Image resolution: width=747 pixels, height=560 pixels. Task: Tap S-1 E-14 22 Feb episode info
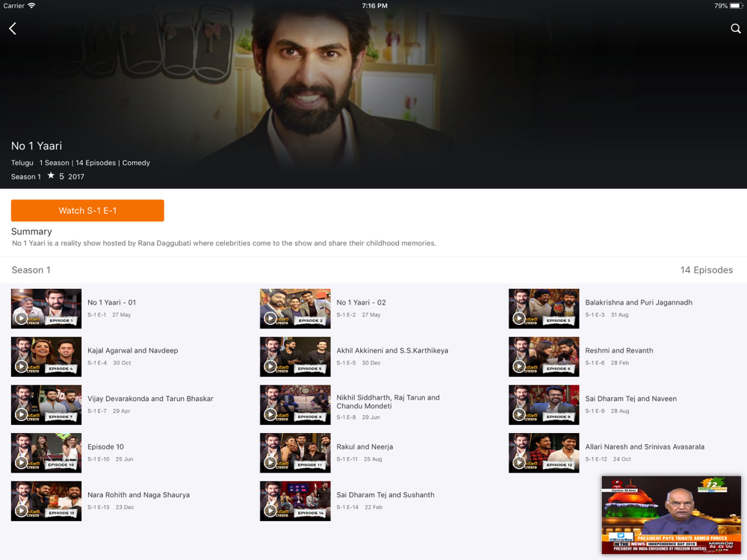tap(360, 507)
